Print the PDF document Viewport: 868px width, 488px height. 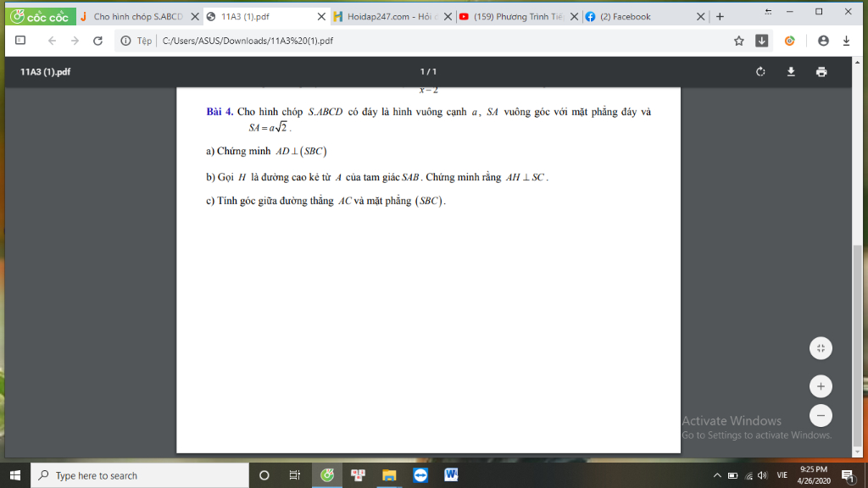tap(821, 71)
